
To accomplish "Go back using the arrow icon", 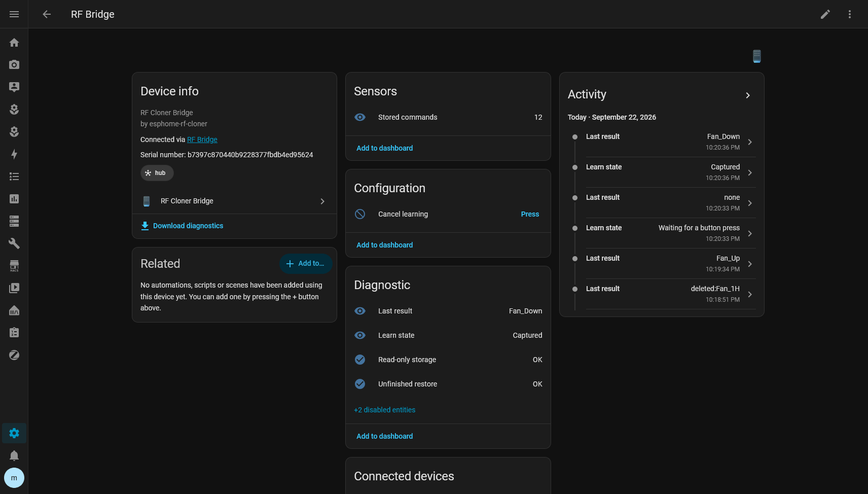I will point(47,14).
